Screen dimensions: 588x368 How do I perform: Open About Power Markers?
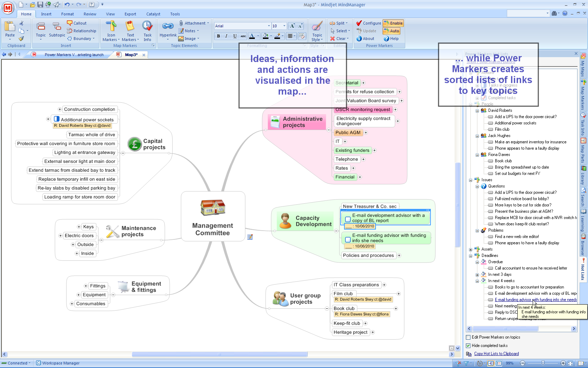[x=365, y=39]
